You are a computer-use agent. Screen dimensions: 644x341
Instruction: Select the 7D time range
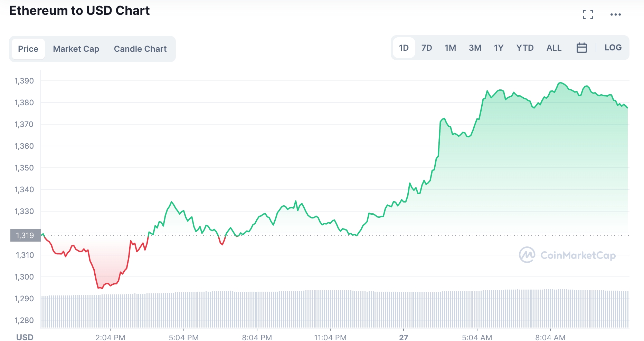click(x=427, y=48)
